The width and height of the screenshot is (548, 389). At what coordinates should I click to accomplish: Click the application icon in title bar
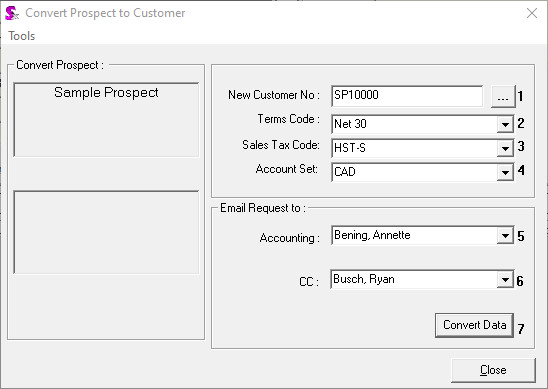point(12,13)
